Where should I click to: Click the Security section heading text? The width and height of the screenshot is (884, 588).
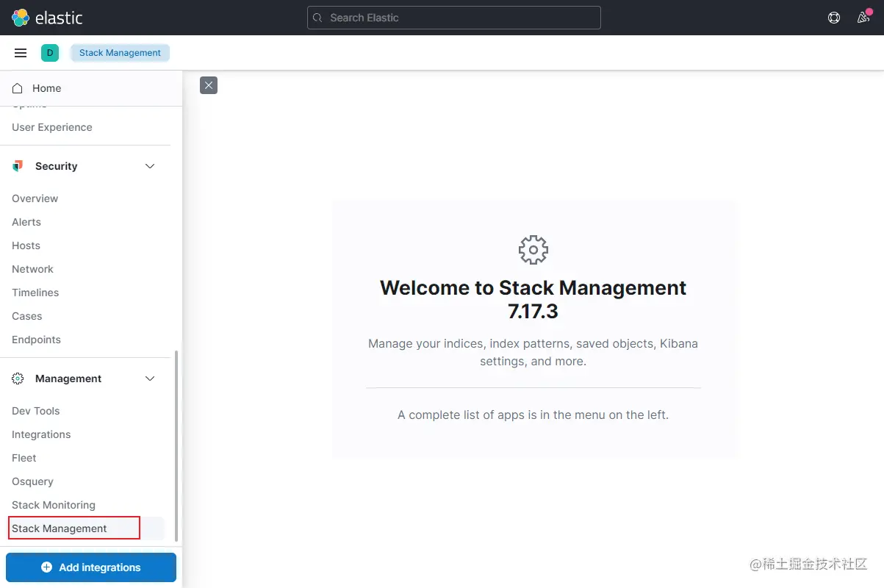click(x=56, y=166)
